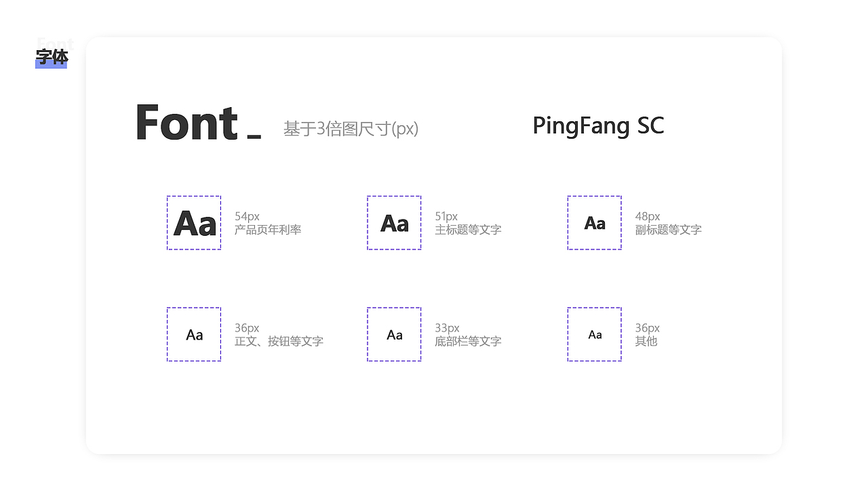Viewport: 868px width, 488px height.
Task: Click the PingFang SC font name
Action: (598, 126)
